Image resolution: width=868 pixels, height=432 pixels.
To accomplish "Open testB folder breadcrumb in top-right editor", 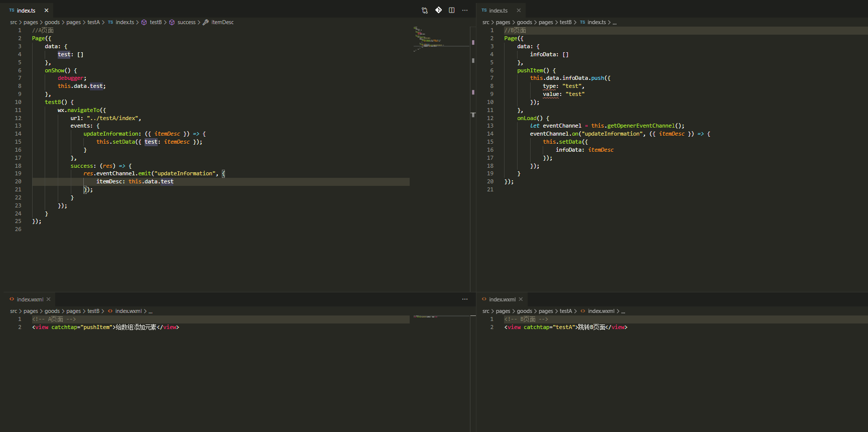I will [x=566, y=22].
